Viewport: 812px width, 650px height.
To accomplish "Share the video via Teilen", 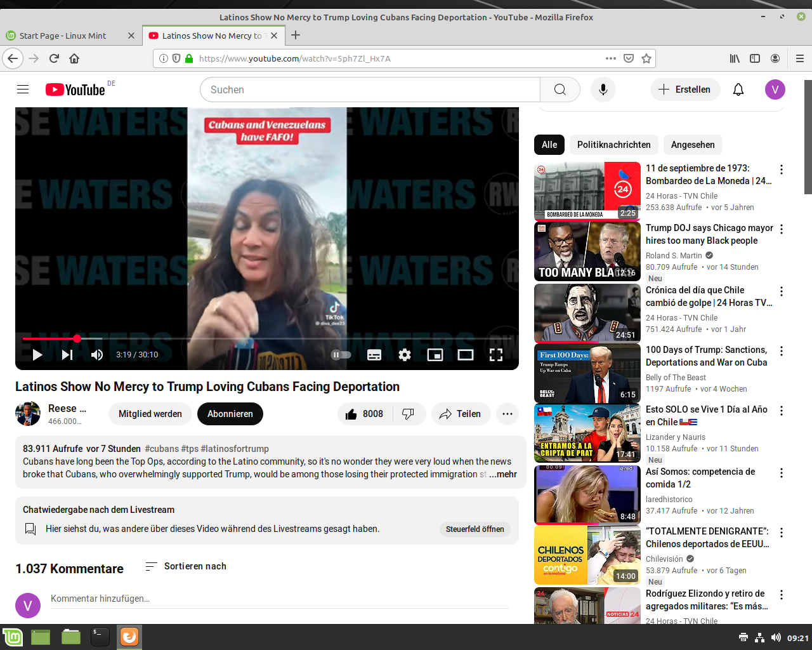I will tap(461, 414).
